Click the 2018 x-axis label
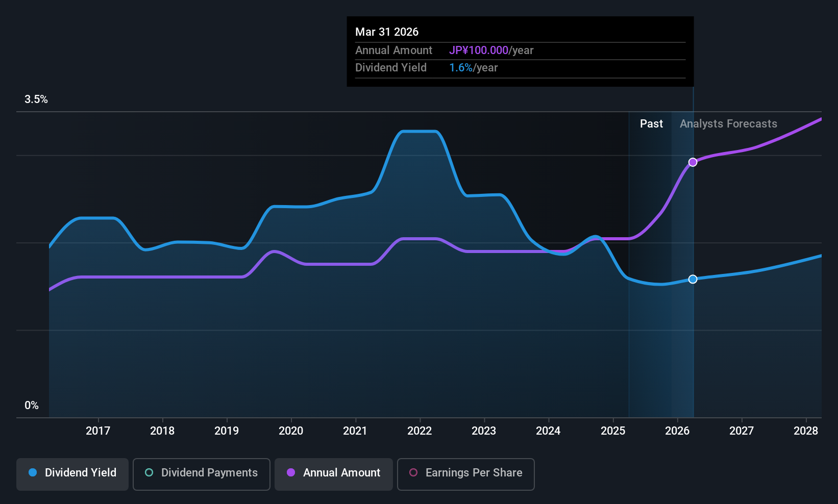 (162, 431)
